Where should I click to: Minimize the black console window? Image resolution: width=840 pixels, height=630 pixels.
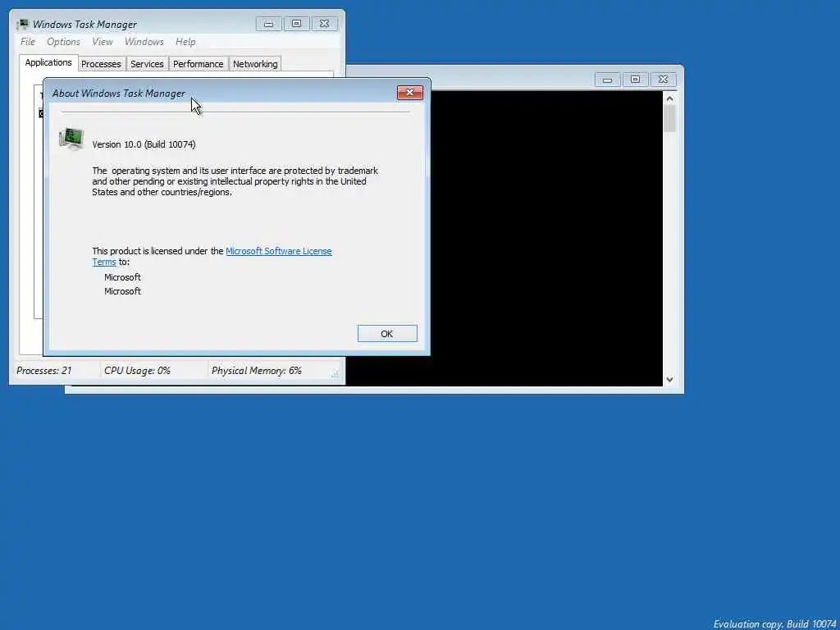point(607,80)
